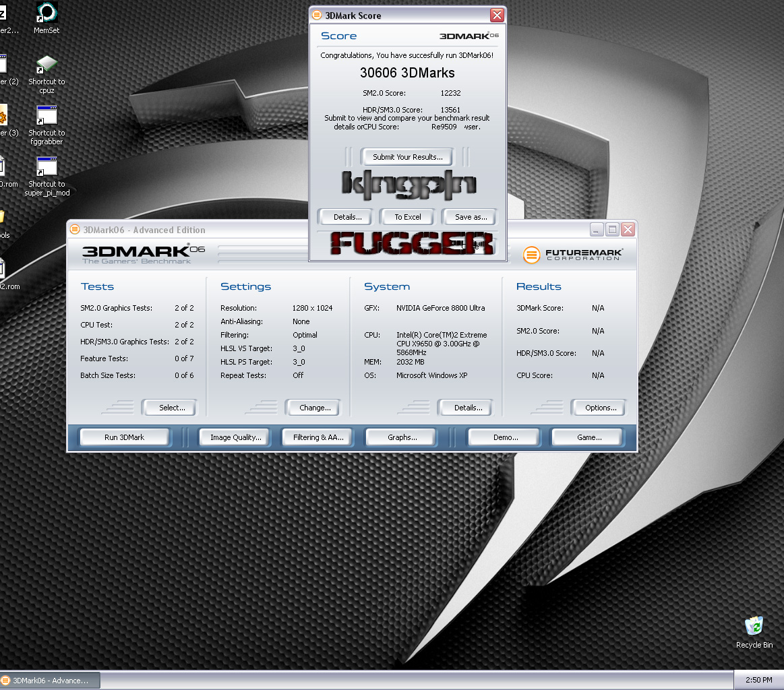Activate the 3DMark06 taskbar button
The image size is (784, 690).
click(x=50, y=681)
